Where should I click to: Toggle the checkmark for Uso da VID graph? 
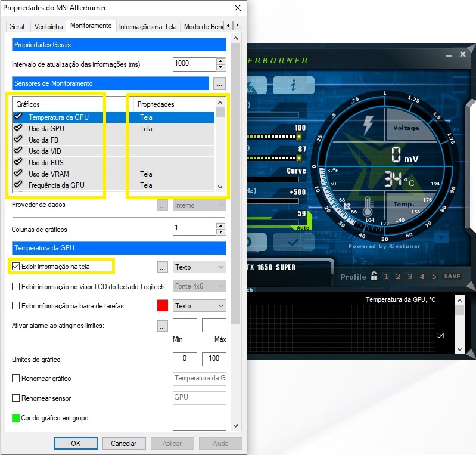[18, 150]
